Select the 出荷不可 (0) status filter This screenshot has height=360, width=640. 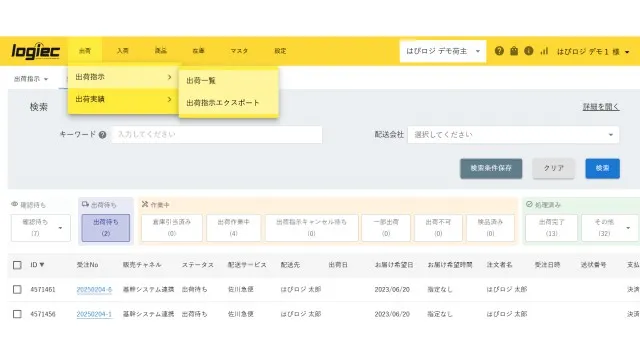438,228
